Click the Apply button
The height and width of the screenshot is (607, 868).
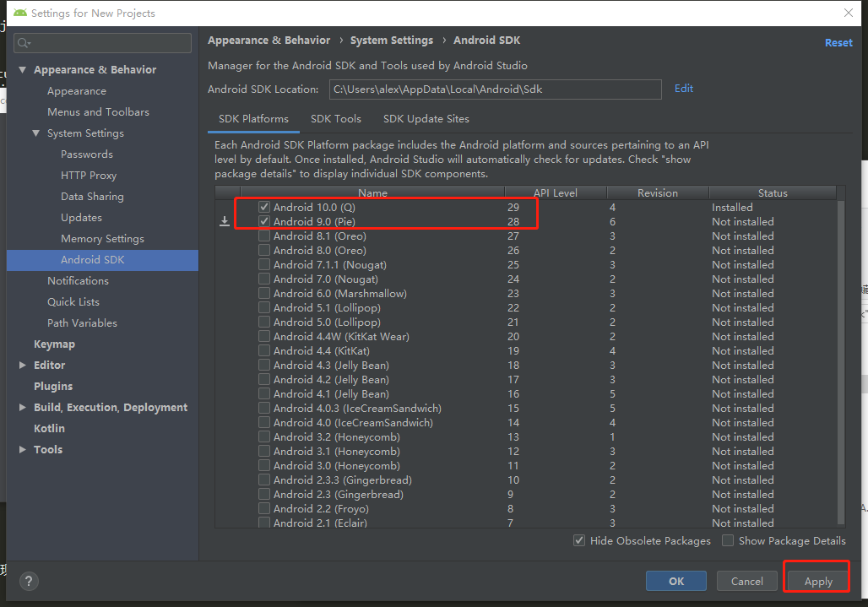coord(818,582)
